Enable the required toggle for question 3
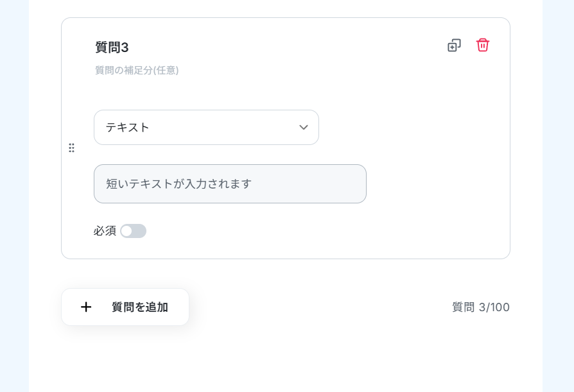 [134, 231]
